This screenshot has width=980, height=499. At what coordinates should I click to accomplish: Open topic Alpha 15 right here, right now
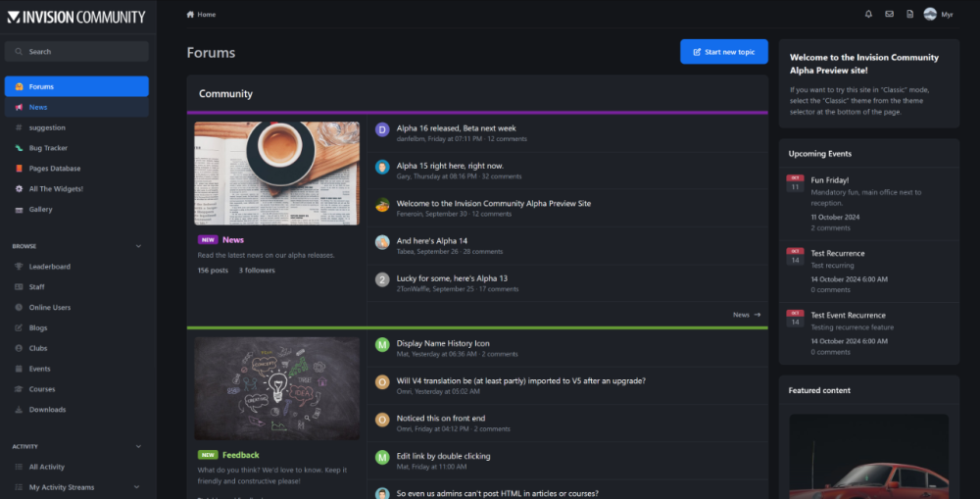(x=450, y=166)
